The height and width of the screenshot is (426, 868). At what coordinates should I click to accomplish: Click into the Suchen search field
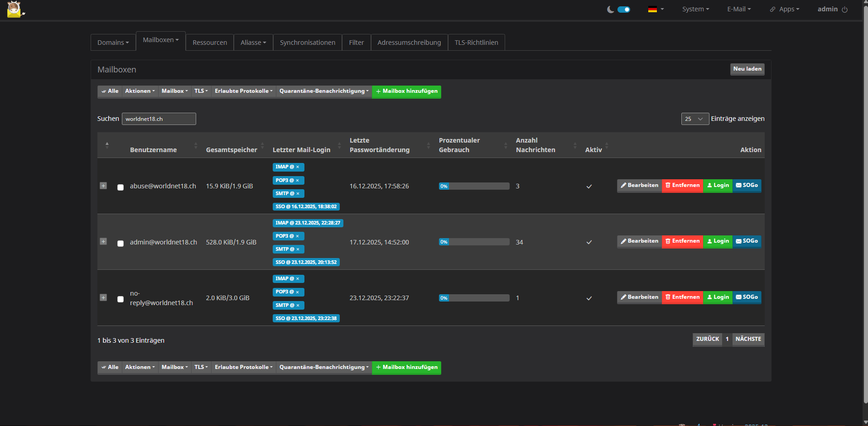pos(159,119)
